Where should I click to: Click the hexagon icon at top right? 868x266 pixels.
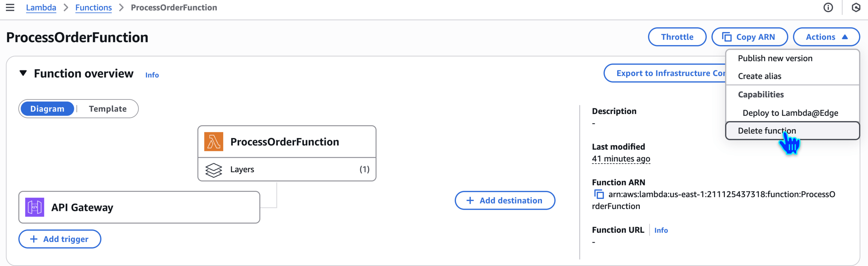tap(856, 7)
